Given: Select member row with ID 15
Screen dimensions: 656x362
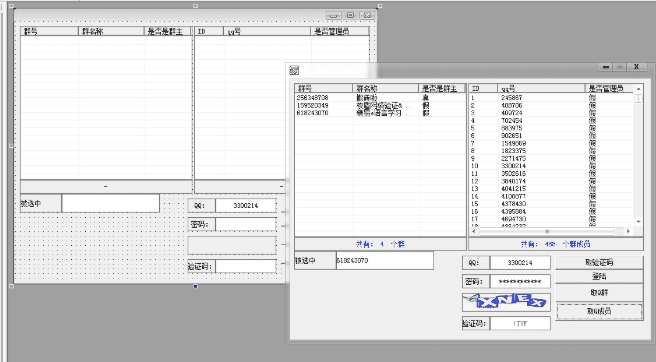Looking at the screenshot, I should (551, 204).
